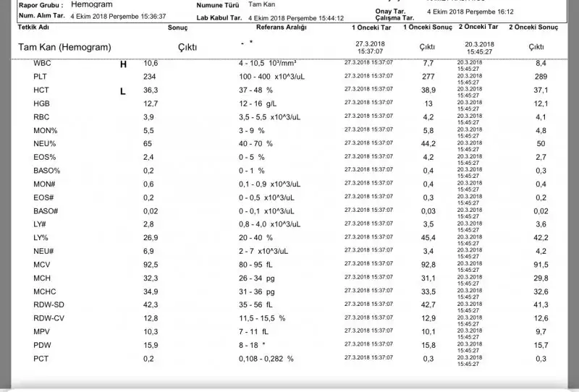
Task: Select the PCT row label
Action: click(41, 358)
